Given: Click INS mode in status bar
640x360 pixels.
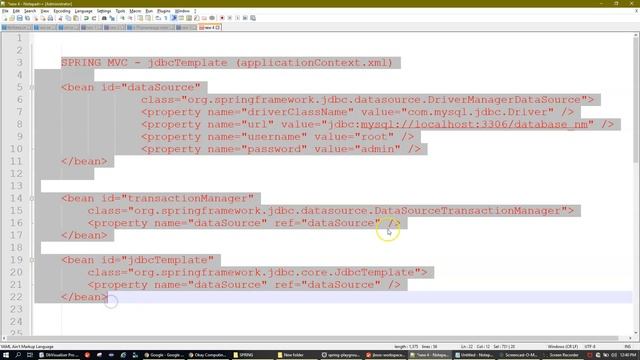Looking at the screenshot, I should tap(628, 347).
